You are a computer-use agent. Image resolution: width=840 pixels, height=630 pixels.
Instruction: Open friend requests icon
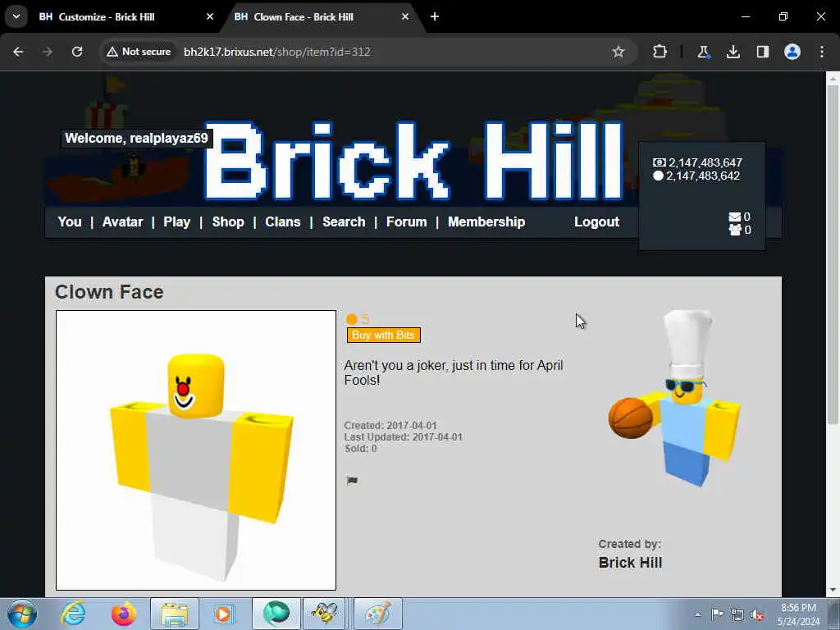point(734,230)
